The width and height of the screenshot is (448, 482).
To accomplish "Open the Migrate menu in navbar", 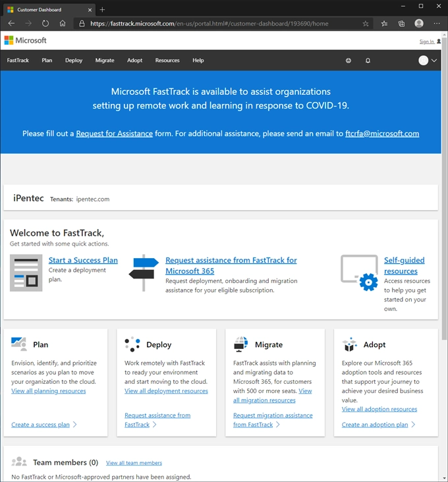I will tap(105, 61).
